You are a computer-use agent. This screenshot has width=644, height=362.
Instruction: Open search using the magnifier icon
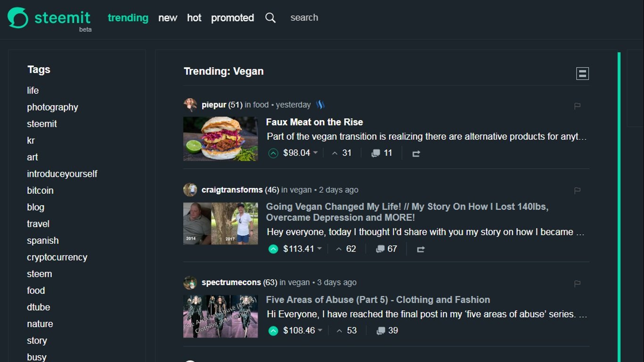click(x=270, y=17)
